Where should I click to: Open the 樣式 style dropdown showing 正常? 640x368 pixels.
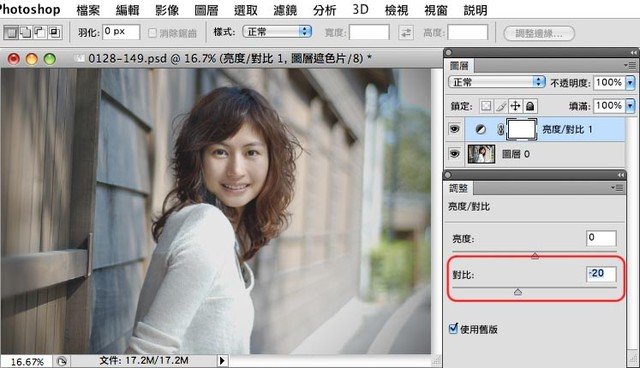(277, 31)
